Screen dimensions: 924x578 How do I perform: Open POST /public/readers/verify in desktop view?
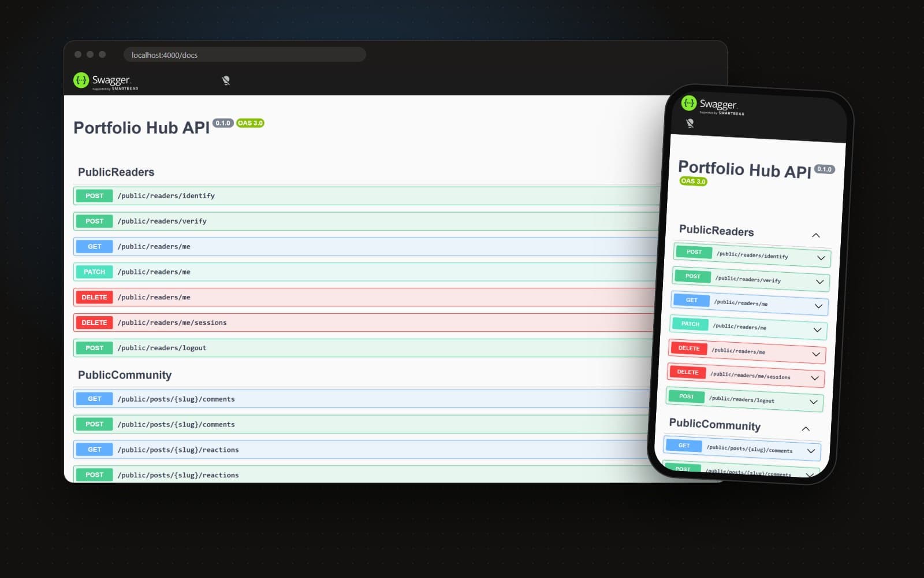tap(366, 221)
